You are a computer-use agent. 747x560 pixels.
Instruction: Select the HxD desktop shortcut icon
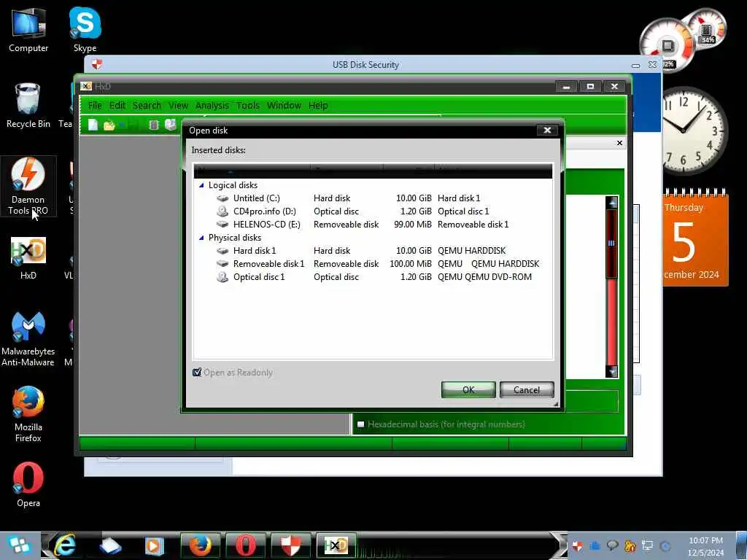tap(28, 257)
